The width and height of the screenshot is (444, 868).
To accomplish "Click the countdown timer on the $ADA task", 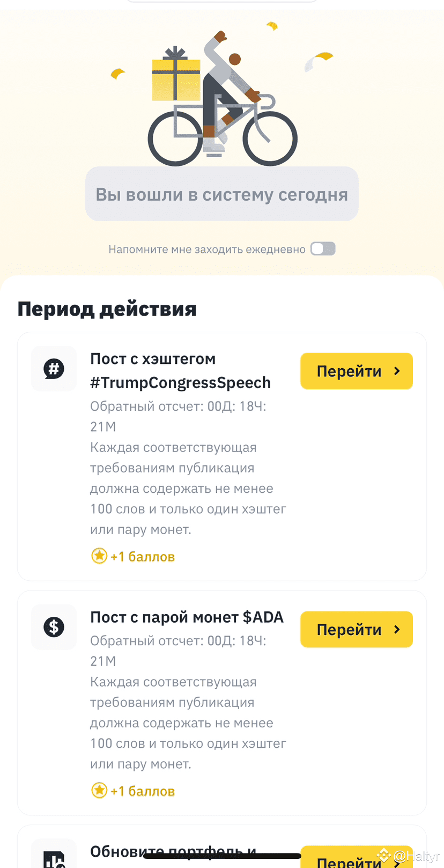I will [x=178, y=651].
